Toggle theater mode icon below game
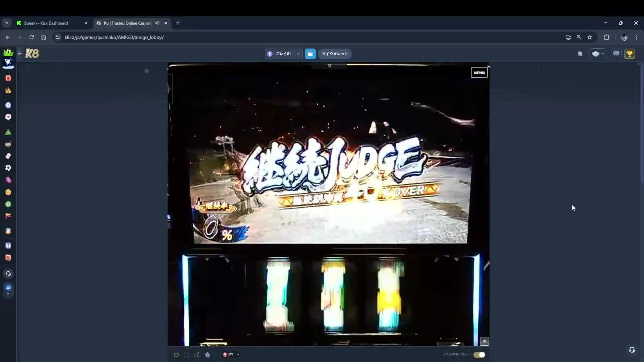This screenshot has width=644, height=362. tap(176, 355)
